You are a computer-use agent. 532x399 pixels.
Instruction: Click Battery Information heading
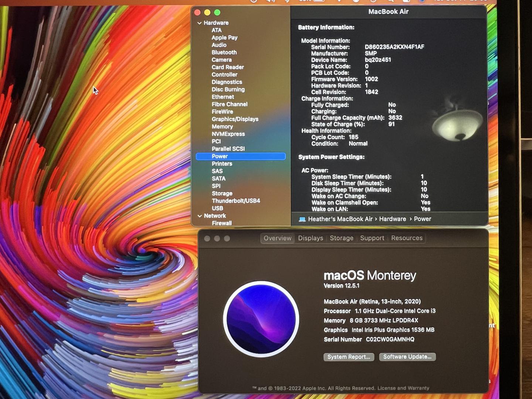click(326, 27)
